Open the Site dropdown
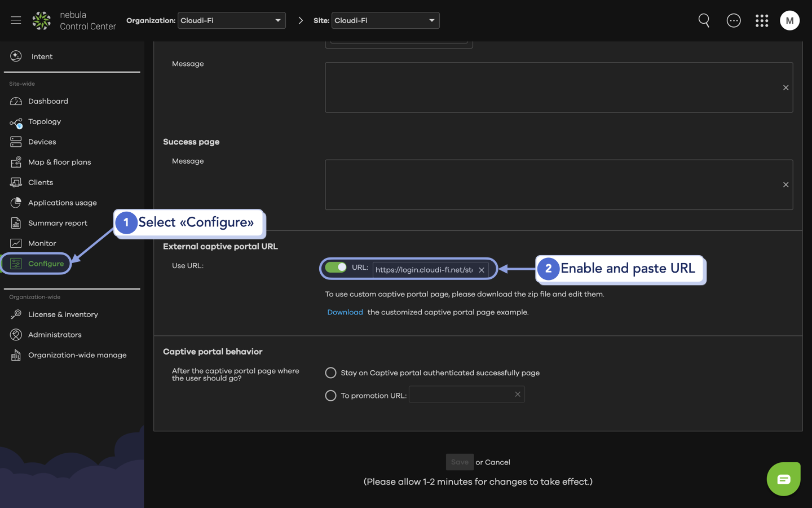This screenshot has height=508, width=812. click(x=385, y=20)
